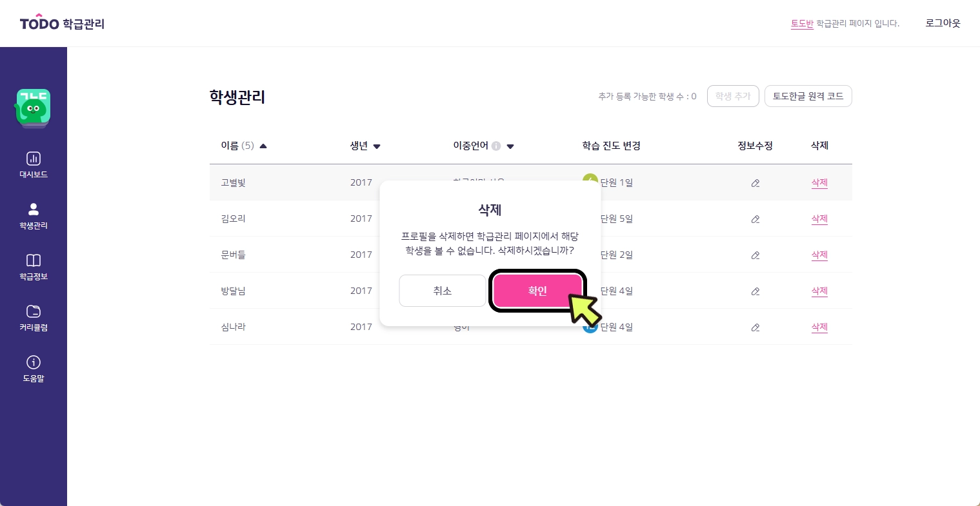Image resolution: width=980 pixels, height=506 pixels.
Task: Open 도움말 info icon in sidebar
Action: (x=33, y=362)
